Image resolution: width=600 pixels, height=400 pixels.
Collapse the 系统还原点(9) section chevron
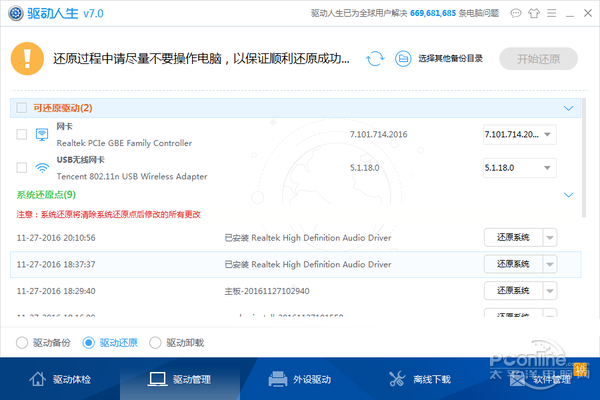click(569, 195)
